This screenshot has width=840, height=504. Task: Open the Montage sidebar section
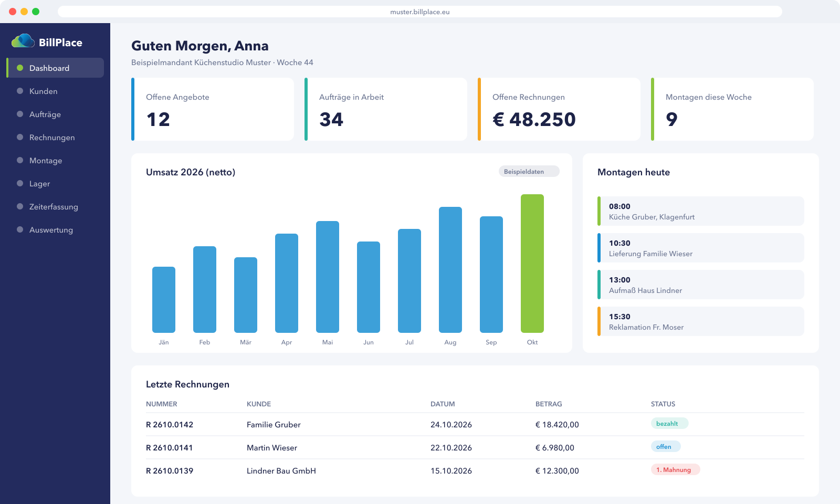[x=55, y=160]
